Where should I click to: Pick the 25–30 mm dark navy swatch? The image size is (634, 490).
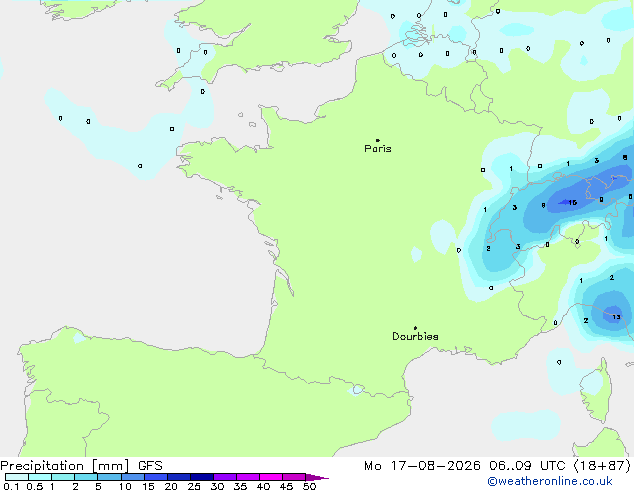[202, 477]
